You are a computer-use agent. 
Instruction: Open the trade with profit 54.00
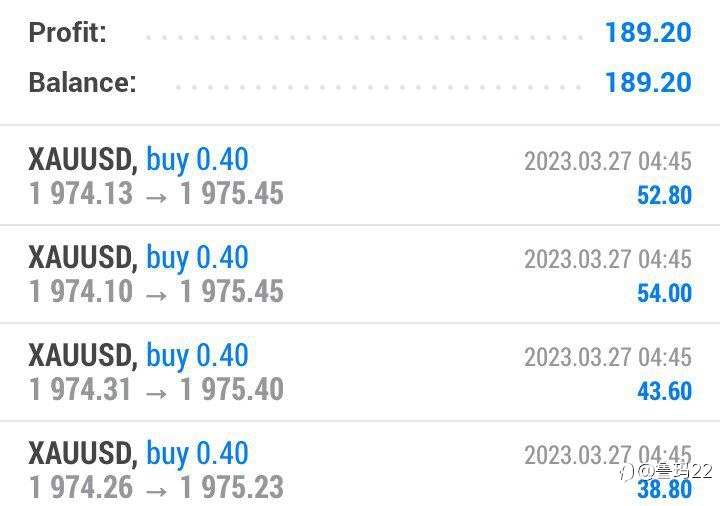pyautogui.click(x=360, y=274)
